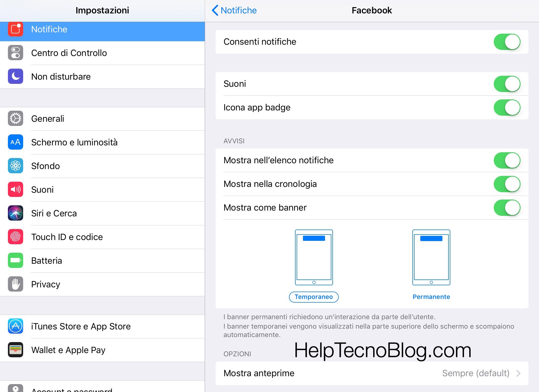Tap the back chevron next to Notifiche
Viewport: 539px width, 392px height.
[215, 11]
